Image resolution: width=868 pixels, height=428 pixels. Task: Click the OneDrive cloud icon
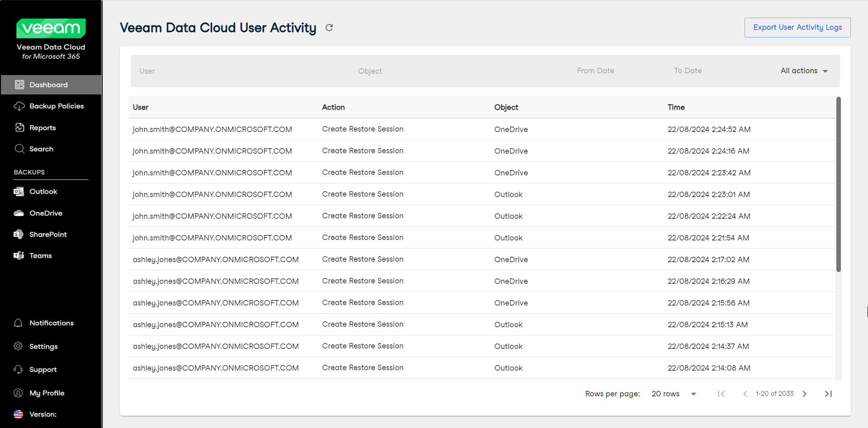19,213
